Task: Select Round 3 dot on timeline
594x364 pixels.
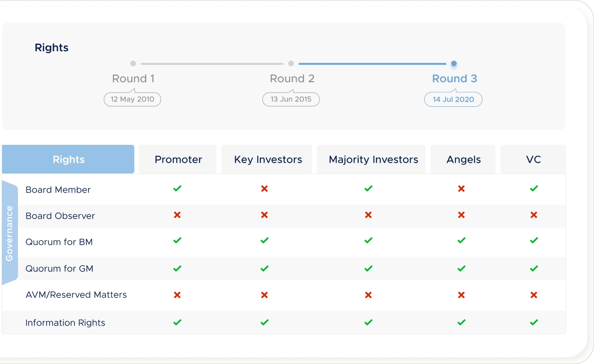Action: (x=454, y=64)
